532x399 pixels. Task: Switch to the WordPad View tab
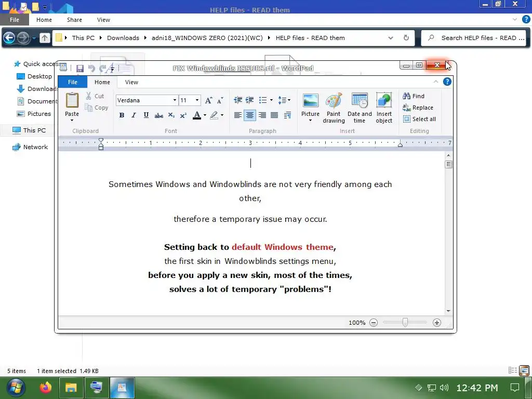tap(131, 82)
